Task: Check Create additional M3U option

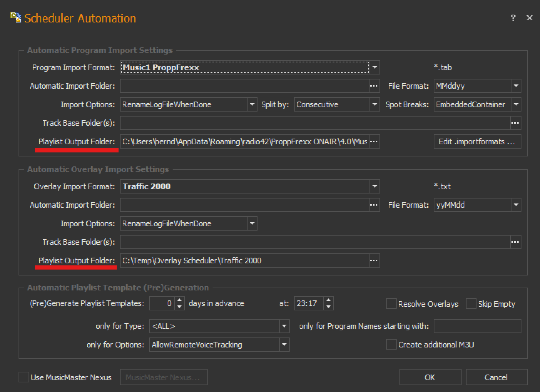Action: pos(391,344)
